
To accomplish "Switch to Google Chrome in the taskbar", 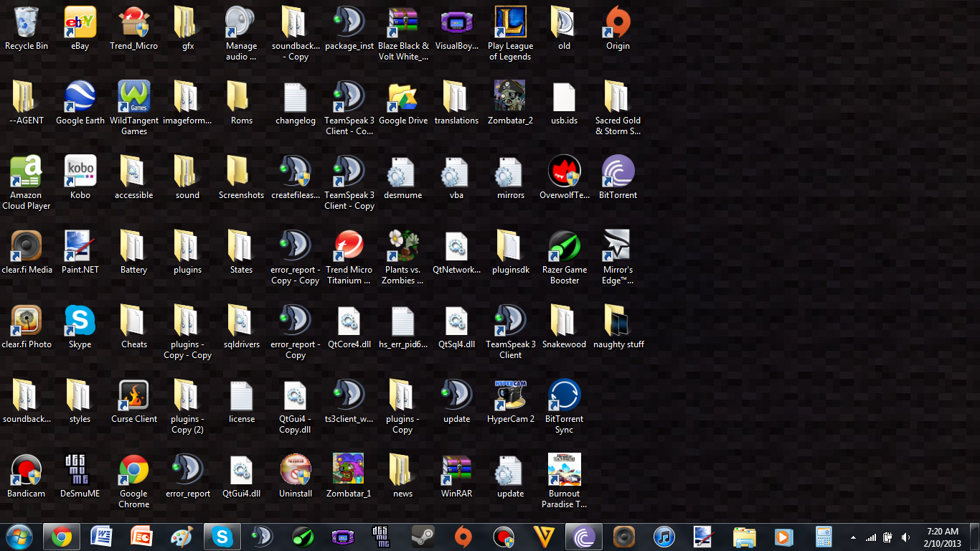I will [62, 537].
